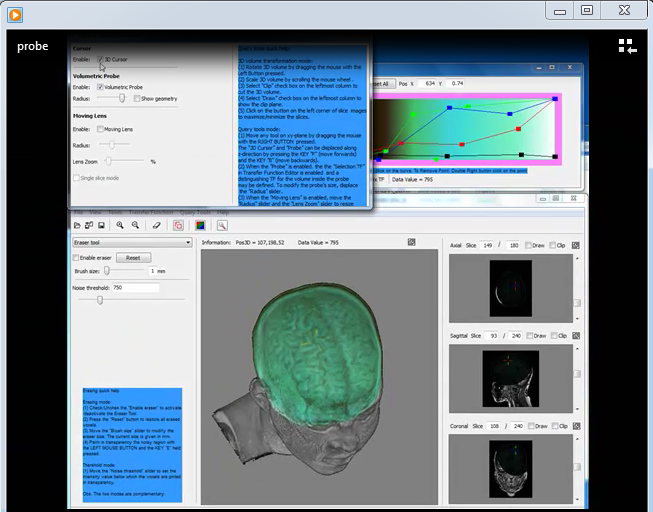Click the Axial slice image thumbnail
The height and width of the screenshot is (512, 653).
pyautogui.click(x=511, y=288)
